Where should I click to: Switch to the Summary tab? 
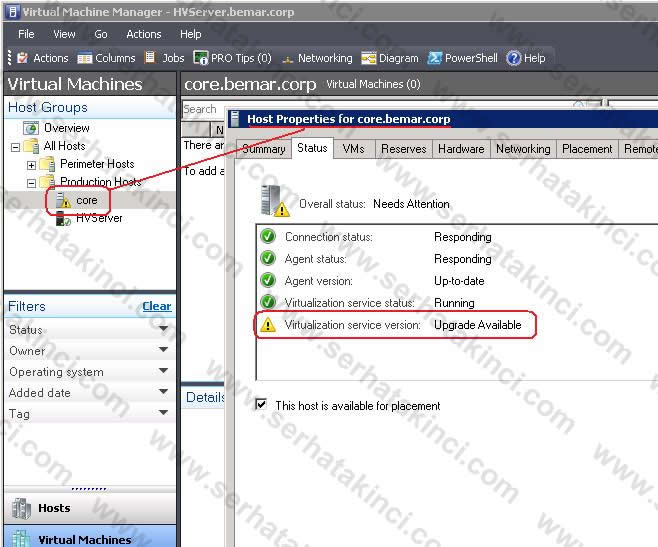coord(264,149)
